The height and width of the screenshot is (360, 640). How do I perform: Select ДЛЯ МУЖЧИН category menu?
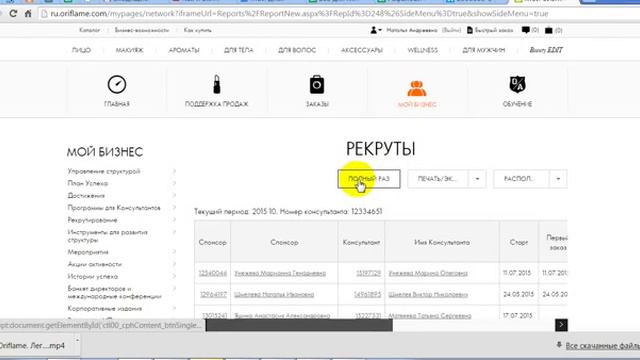[484, 50]
